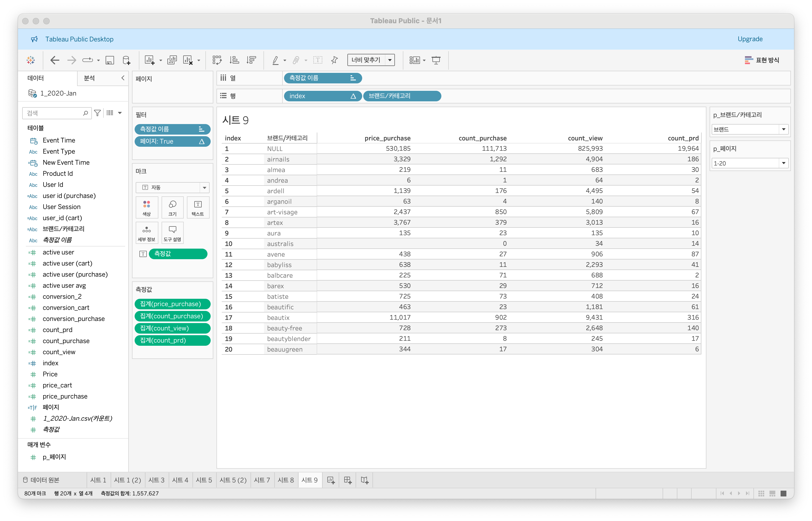Click the add new data source icon
Screen dimensions: 812x521
pos(126,60)
